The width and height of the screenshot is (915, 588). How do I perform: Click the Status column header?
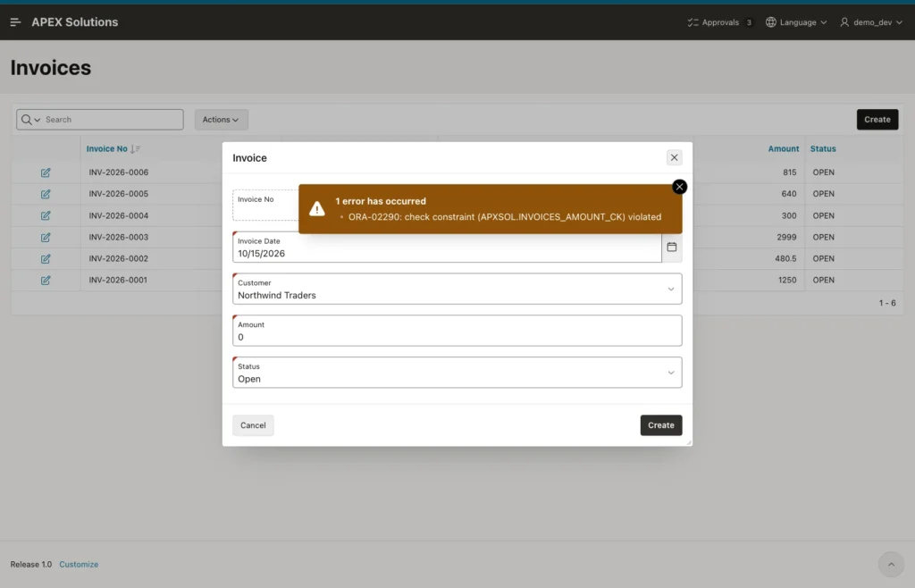tap(823, 148)
